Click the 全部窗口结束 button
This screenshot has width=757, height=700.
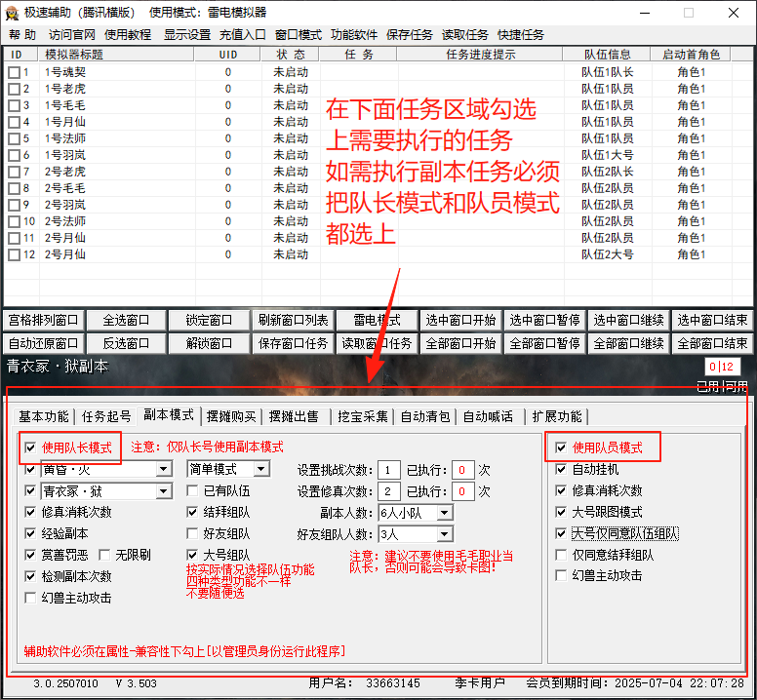[x=712, y=343]
